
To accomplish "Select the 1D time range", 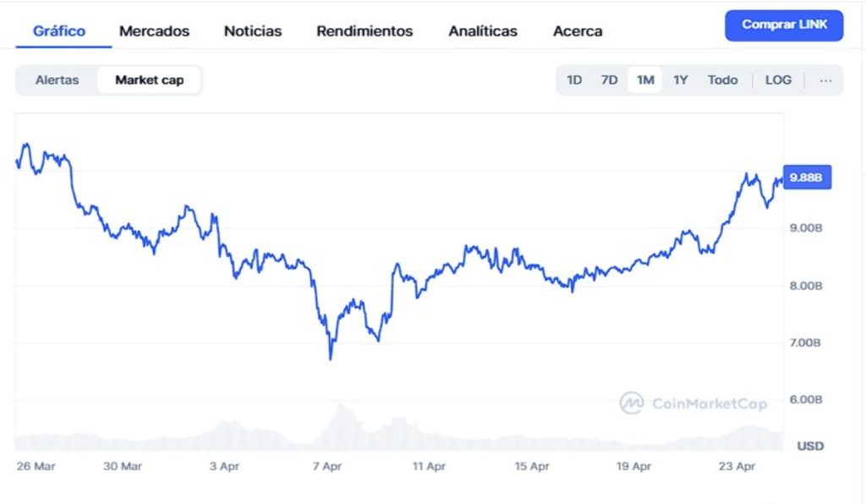I will (x=575, y=79).
